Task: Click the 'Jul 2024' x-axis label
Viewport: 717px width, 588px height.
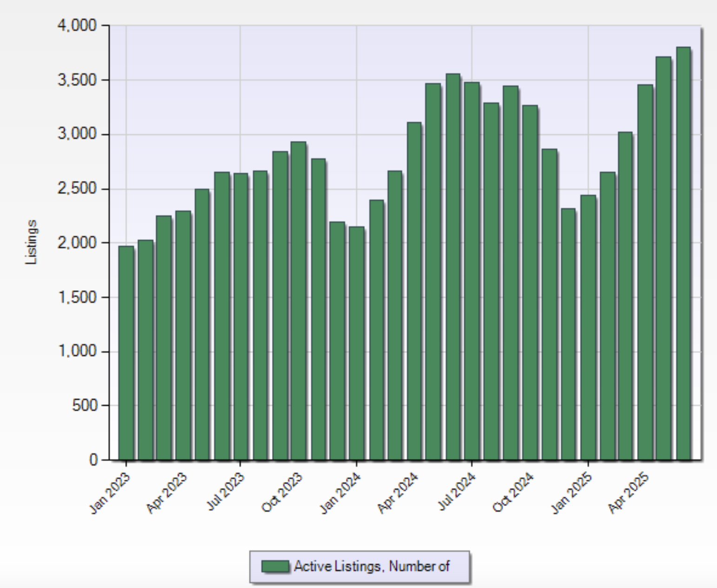Action: tap(457, 492)
